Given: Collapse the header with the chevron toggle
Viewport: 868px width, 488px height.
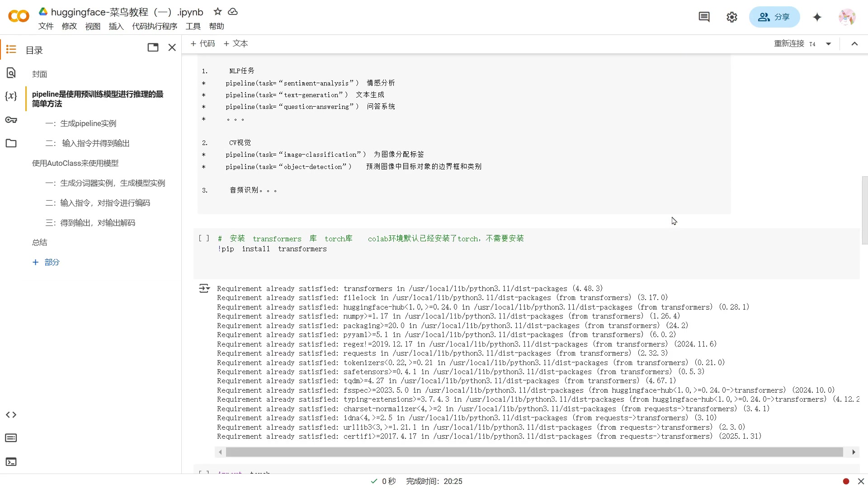Looking at the screenshot, I should point(854,44).
